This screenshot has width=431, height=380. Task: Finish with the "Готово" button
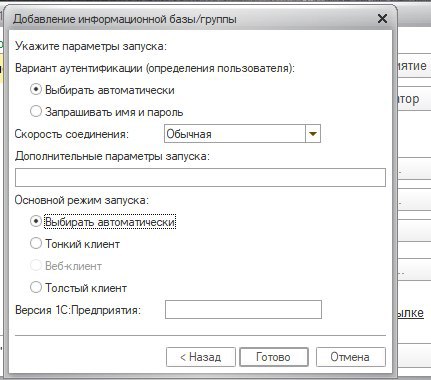click(x=273, y=357)
